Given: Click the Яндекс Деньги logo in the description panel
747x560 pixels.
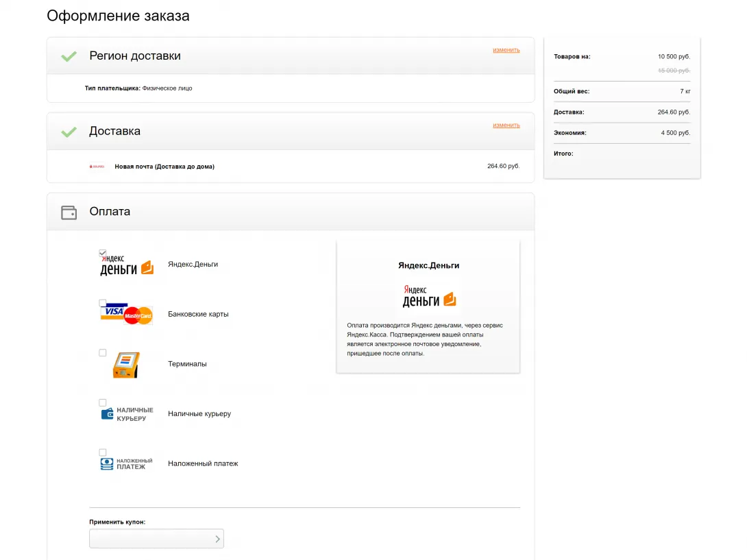Looking at the screenshot, I should [x=429, y=296].
